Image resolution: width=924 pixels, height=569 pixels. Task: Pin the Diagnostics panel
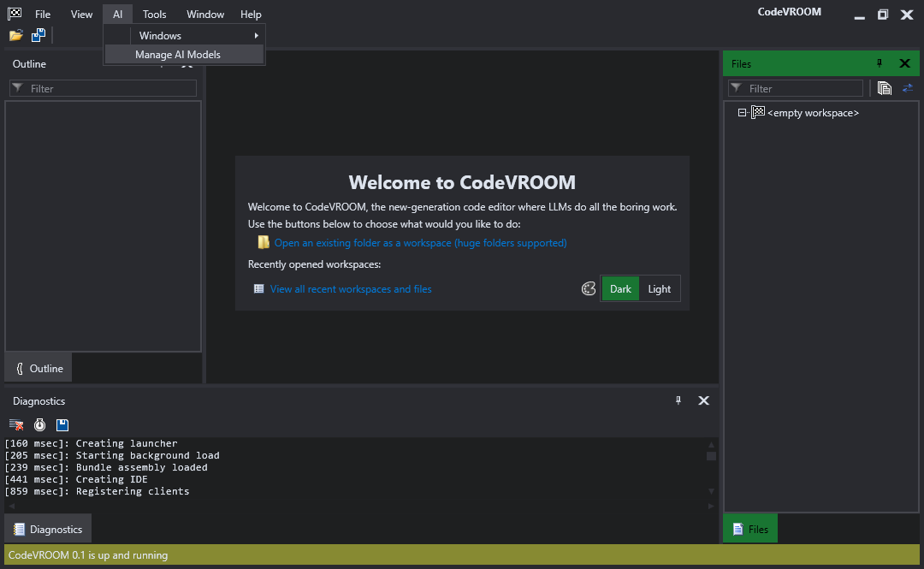click(678, 400)
